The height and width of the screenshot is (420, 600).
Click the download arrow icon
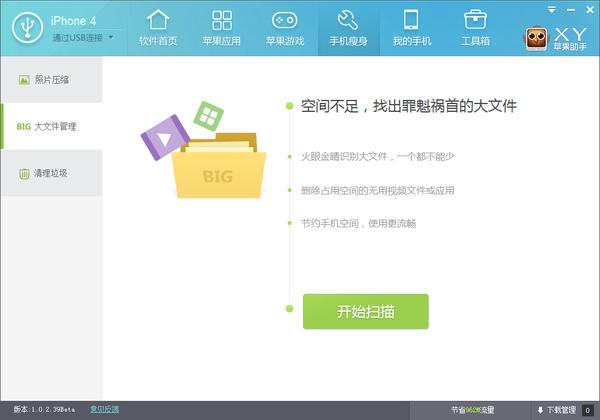coord(540,410)
